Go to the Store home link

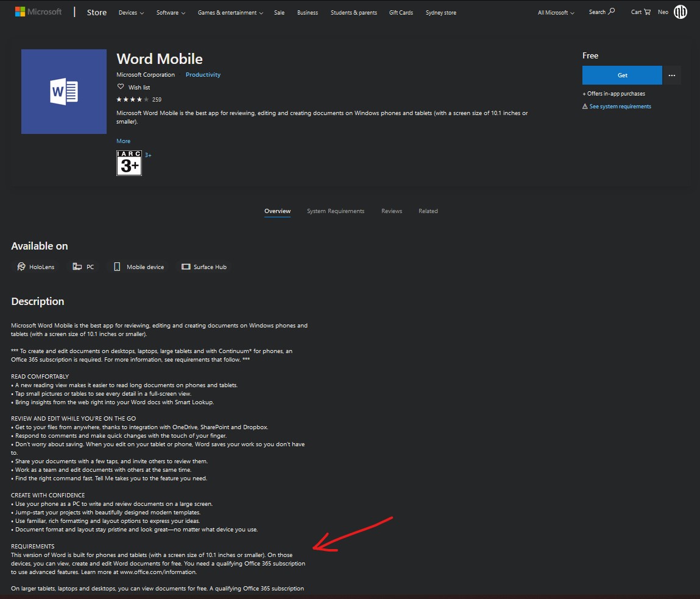(x=97, y=13)
